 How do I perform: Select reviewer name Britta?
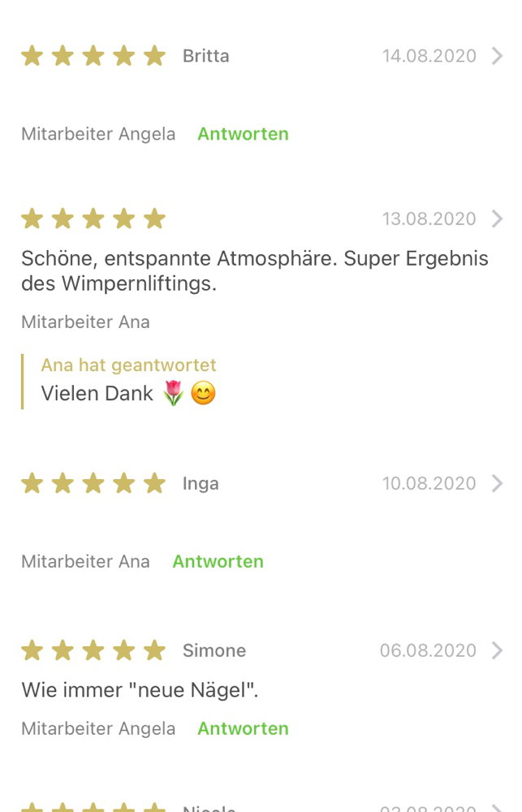(205, 56)
